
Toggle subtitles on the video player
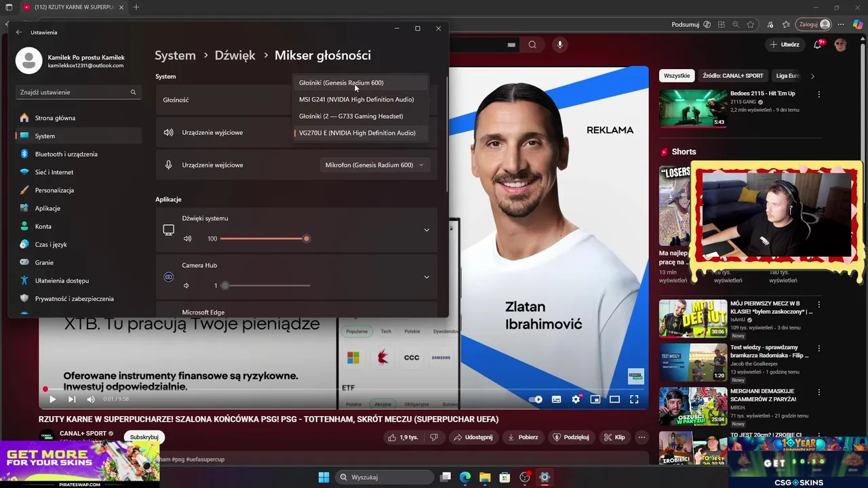pyautogui.click(x=556, y=399)
